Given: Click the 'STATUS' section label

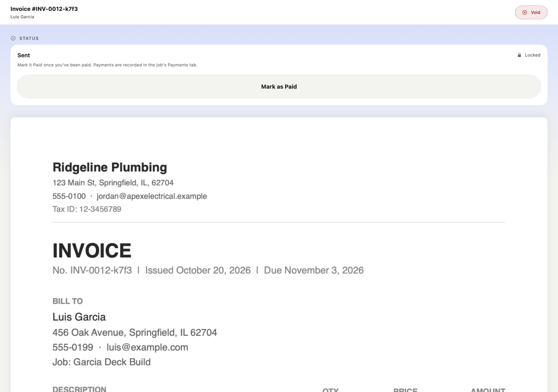Looking at the screenshot, I should click(29, 38).
